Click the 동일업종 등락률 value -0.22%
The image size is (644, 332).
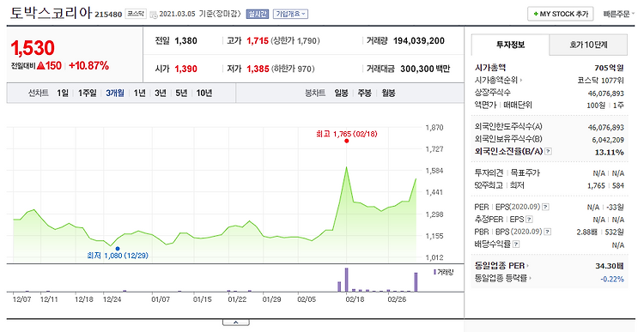pyautogui.click(x=612, y=279)
